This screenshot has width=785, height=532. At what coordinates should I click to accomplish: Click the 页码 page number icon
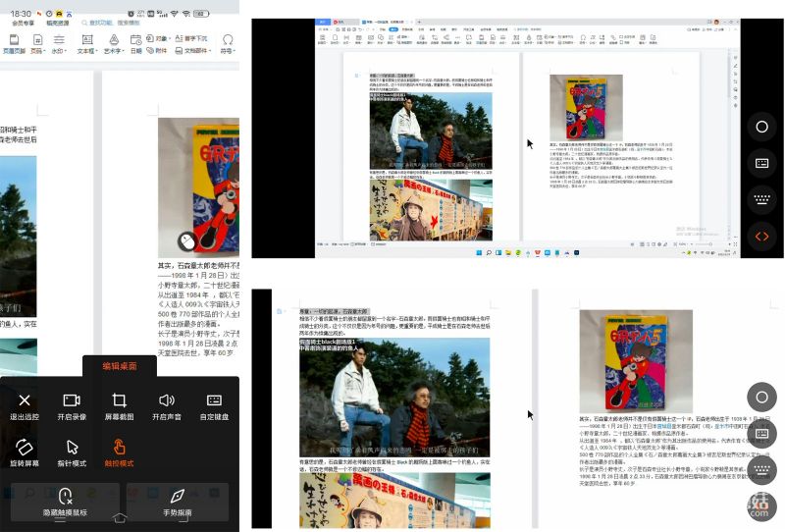coord(36,40)
